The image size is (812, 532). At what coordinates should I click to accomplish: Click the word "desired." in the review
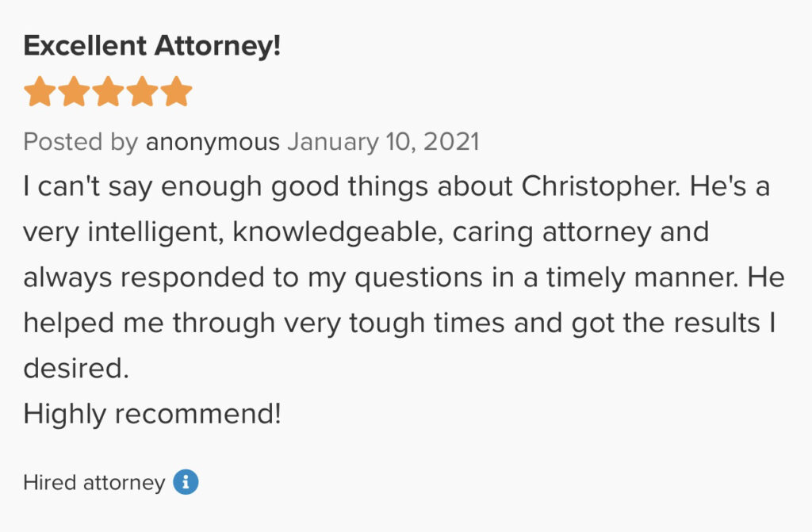pos(75,368)
